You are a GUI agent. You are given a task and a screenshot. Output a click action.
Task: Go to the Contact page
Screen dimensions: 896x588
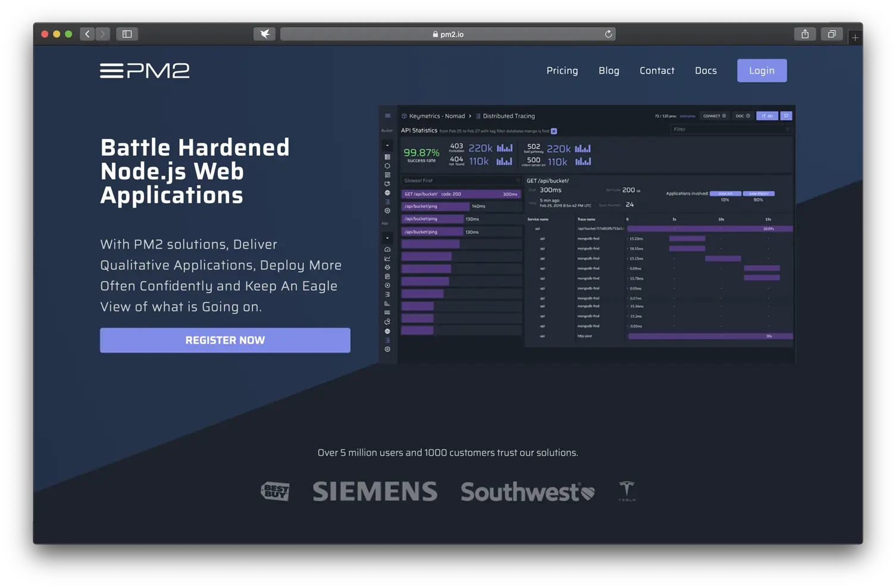[657, 71]
